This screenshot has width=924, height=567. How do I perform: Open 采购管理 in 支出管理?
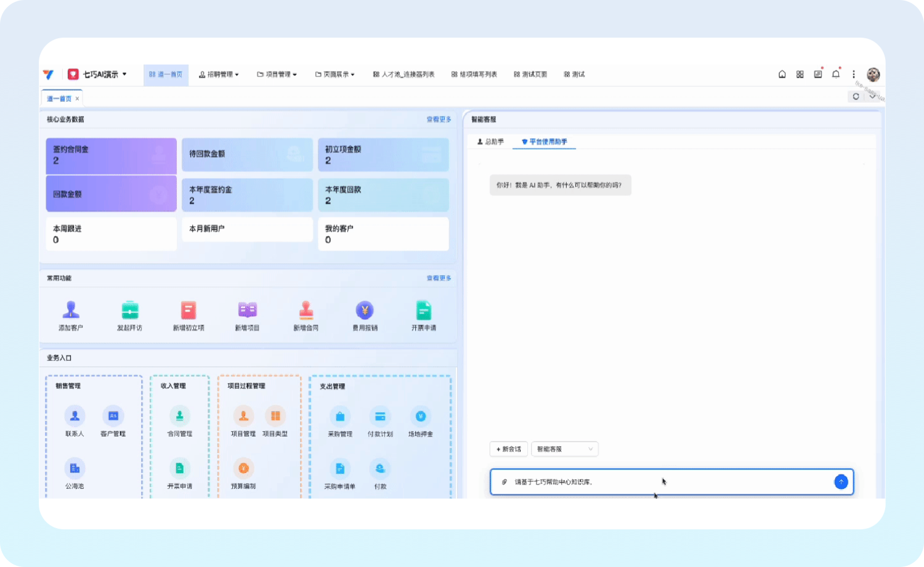coord(340,417)
